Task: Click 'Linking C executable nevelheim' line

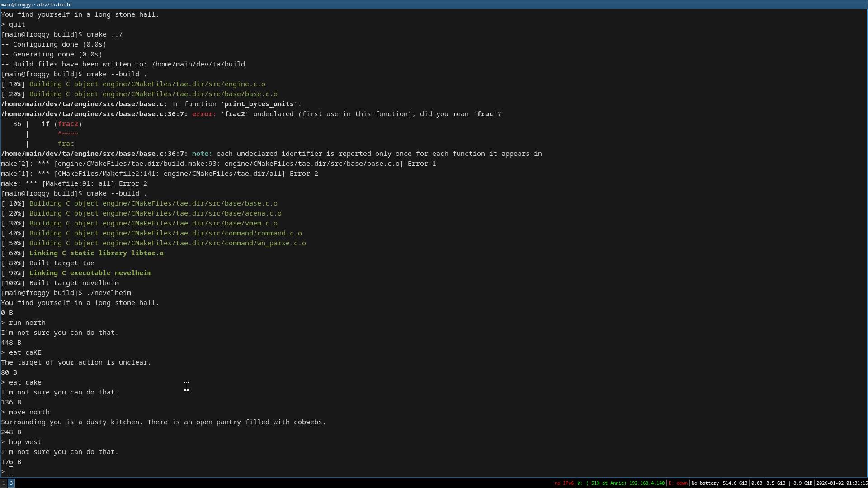Action: (x=90, y=273)
